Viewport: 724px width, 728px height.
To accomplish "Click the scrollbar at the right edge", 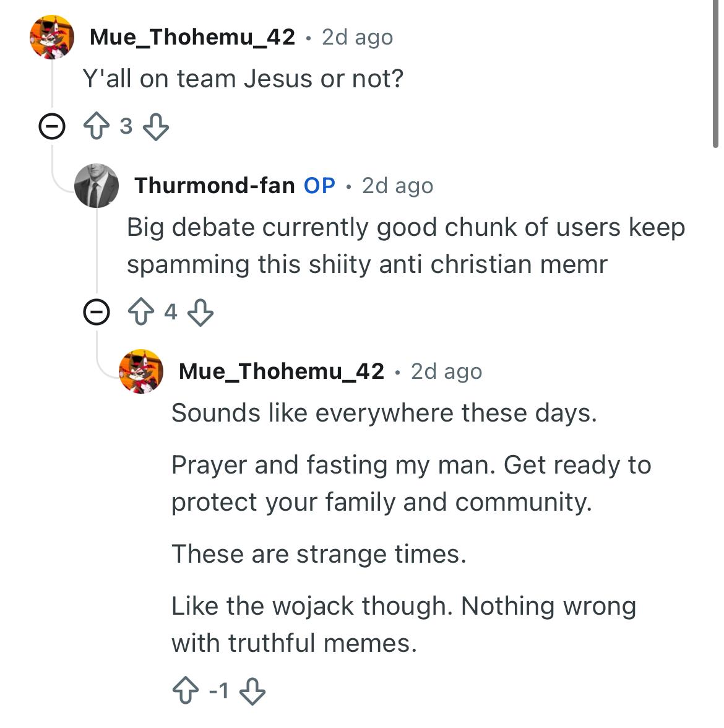I will pyautogui.click(x=715, y=74).
